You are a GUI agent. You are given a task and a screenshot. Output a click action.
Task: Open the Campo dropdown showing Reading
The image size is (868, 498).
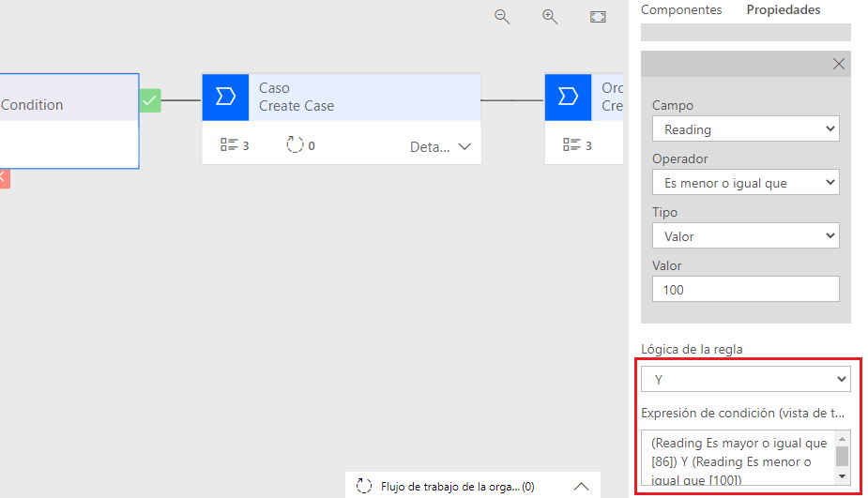click(x=746, y=129)
